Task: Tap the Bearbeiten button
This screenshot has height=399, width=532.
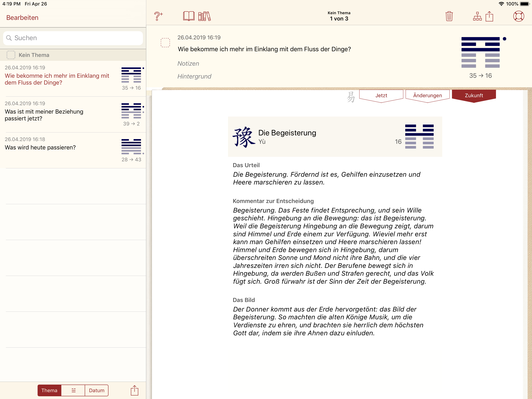Action: (22, 18)
